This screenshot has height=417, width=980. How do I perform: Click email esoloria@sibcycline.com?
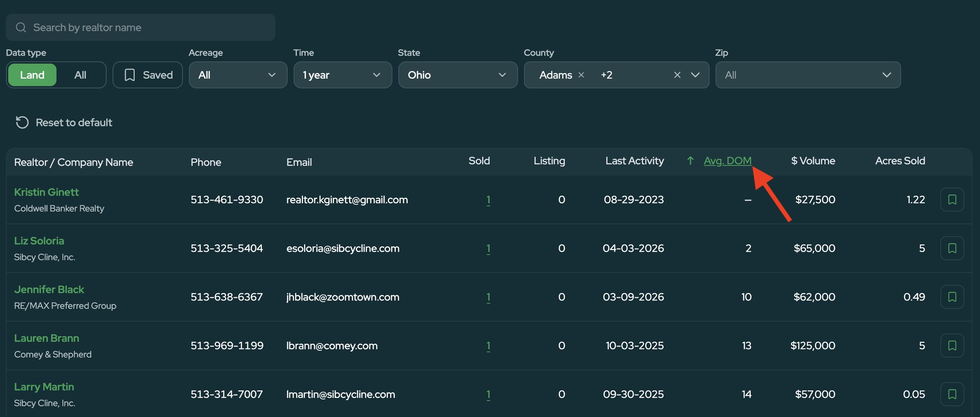[x=343, y=249]
